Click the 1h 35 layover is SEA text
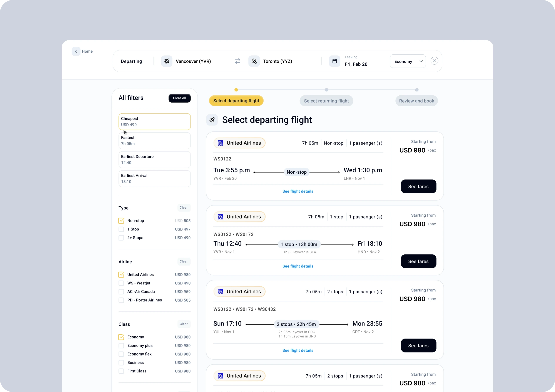The width and height of the screenshot is (555, 392). pos(300,252)
